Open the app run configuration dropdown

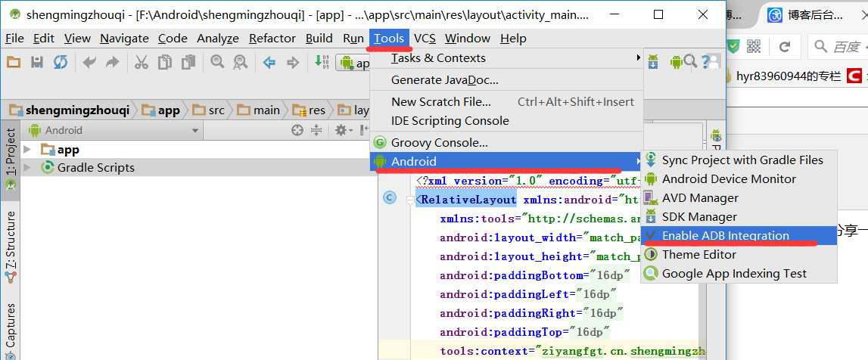(x=353, y=63)
